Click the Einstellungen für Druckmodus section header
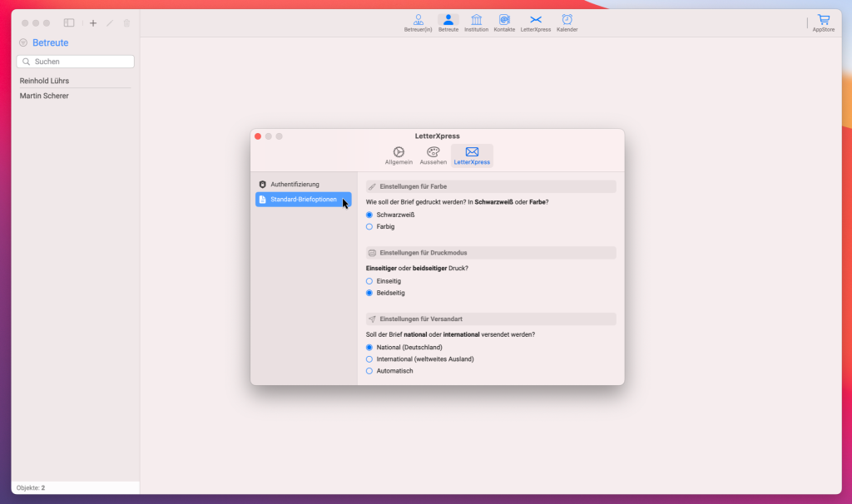This screenshot has width=852, height=504. point(491,253)
